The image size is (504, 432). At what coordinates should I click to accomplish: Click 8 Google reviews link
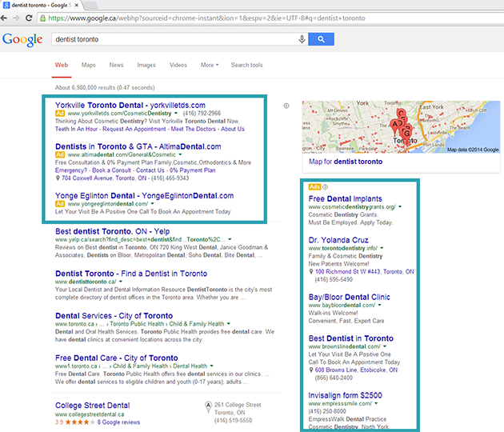point(118,422)
